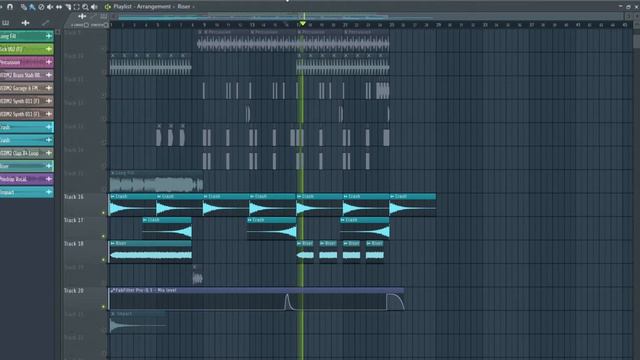Select the Garage A FM sample in picker

(x=27, y=88)
